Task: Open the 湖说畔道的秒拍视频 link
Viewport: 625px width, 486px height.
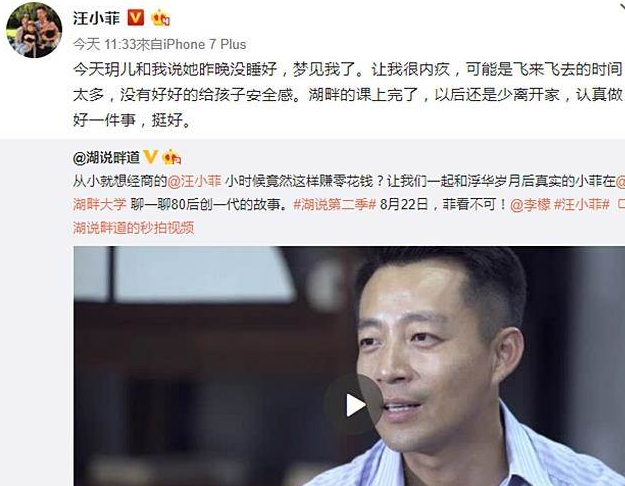Action: (134, 228)
